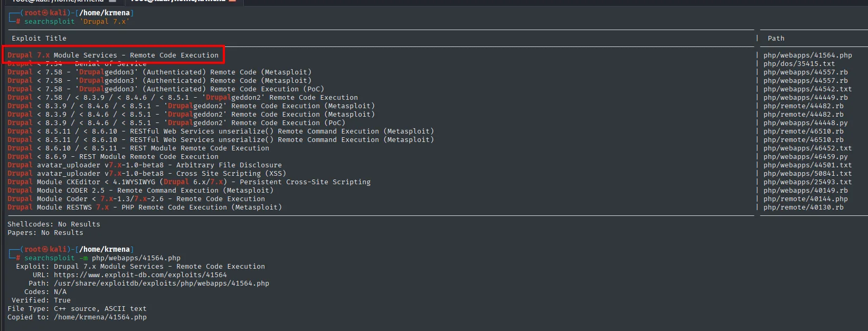
Task: Click the path php/dos/35415.txt
Action: click(x=799, y=64)
